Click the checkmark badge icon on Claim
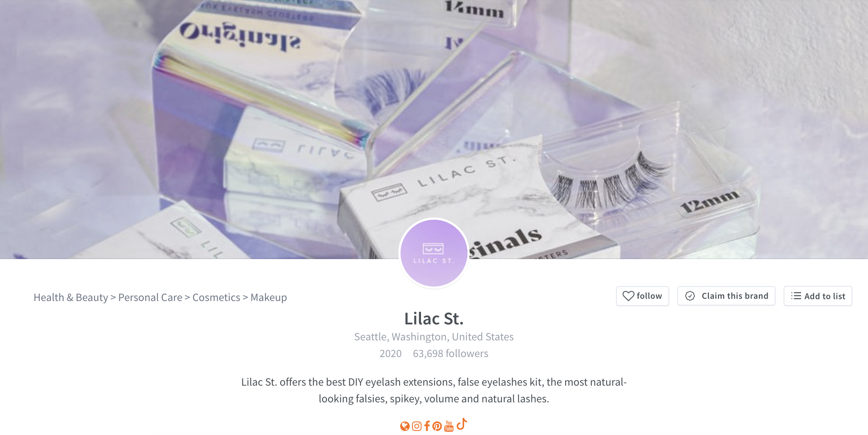Image resolution: width=868 pixels, height=435 pixels. 690,296
